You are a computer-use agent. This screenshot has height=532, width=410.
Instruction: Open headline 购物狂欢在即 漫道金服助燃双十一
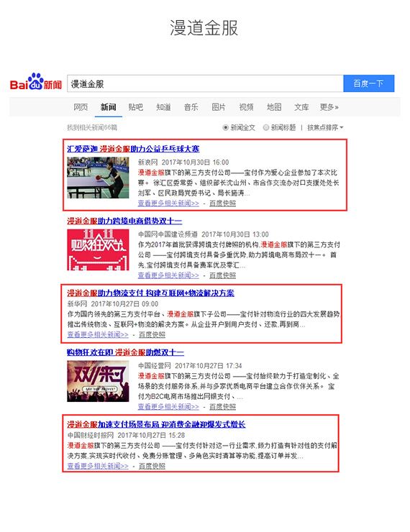pos(125,352)
